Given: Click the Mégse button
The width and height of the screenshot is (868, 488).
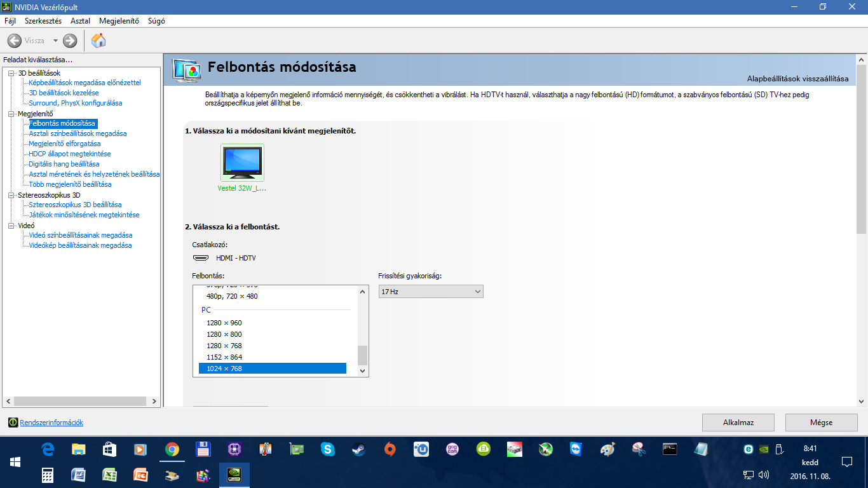Looking at the screenshot, I should tap(822, 423).
